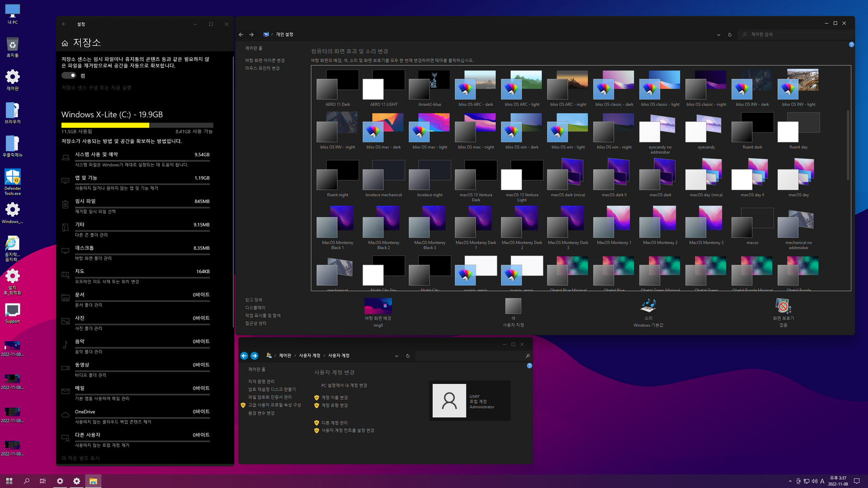Open OneDrive storage category

136,417
